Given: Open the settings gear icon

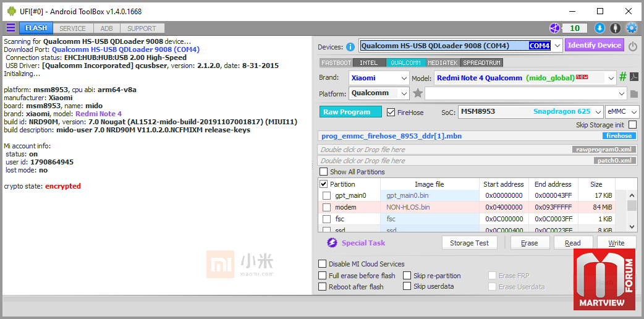Looking at the screenshot, I should click(631, 28).
